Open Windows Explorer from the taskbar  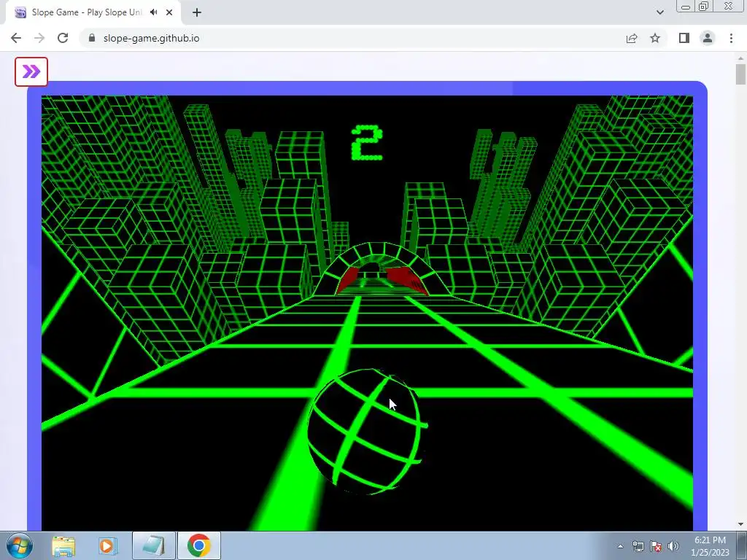click(x=63, y=545)
